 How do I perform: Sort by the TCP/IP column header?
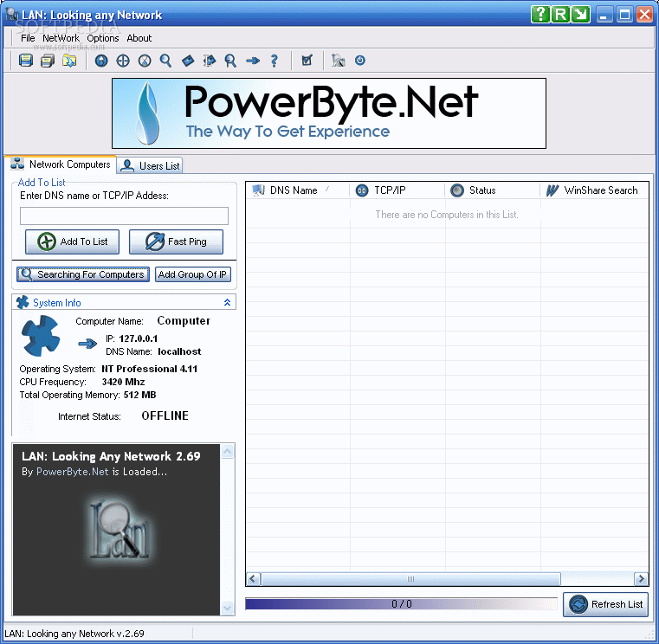[x=397, y=190]
